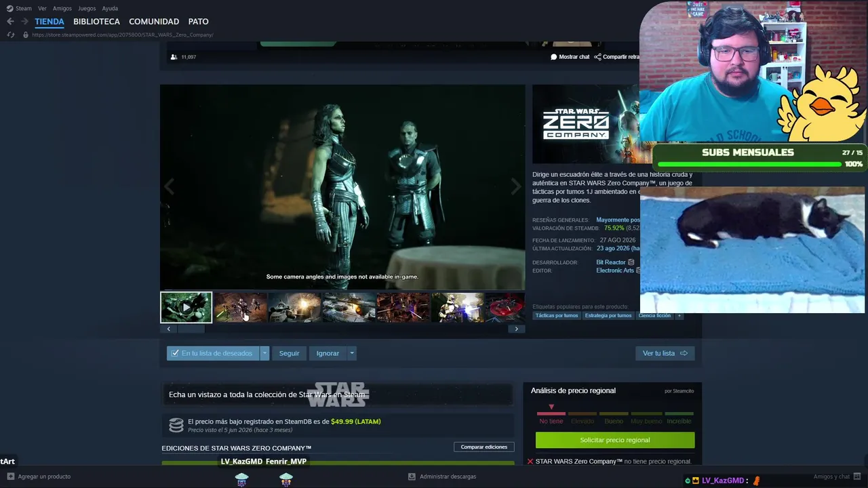868x488 pixels.
Task: Add a tag with the plus button
Action: tap(679, 316)
